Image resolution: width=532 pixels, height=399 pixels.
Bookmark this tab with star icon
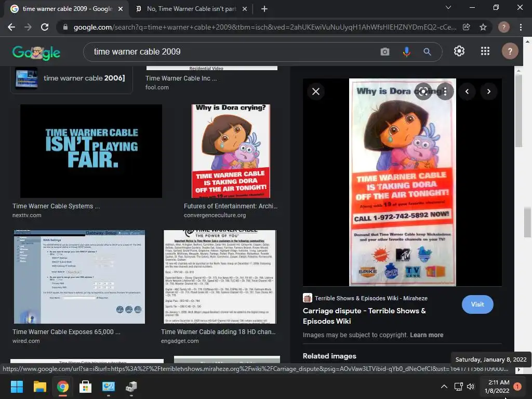coord(483,27)
